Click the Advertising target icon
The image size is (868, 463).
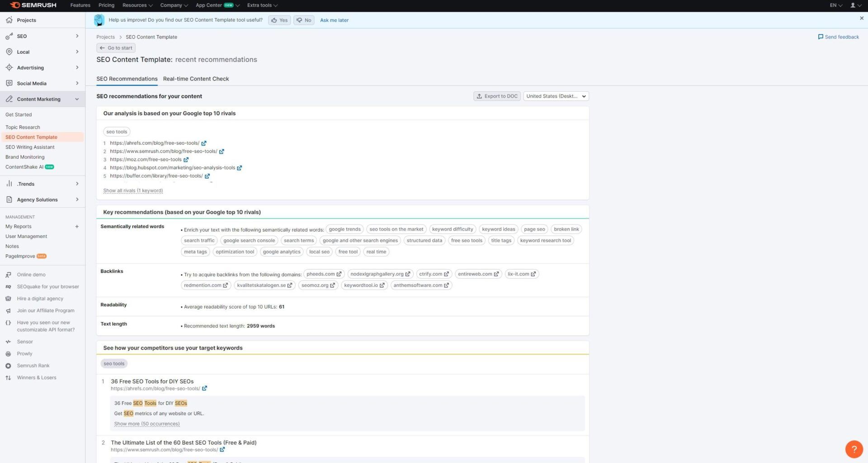tap(9, 68)
